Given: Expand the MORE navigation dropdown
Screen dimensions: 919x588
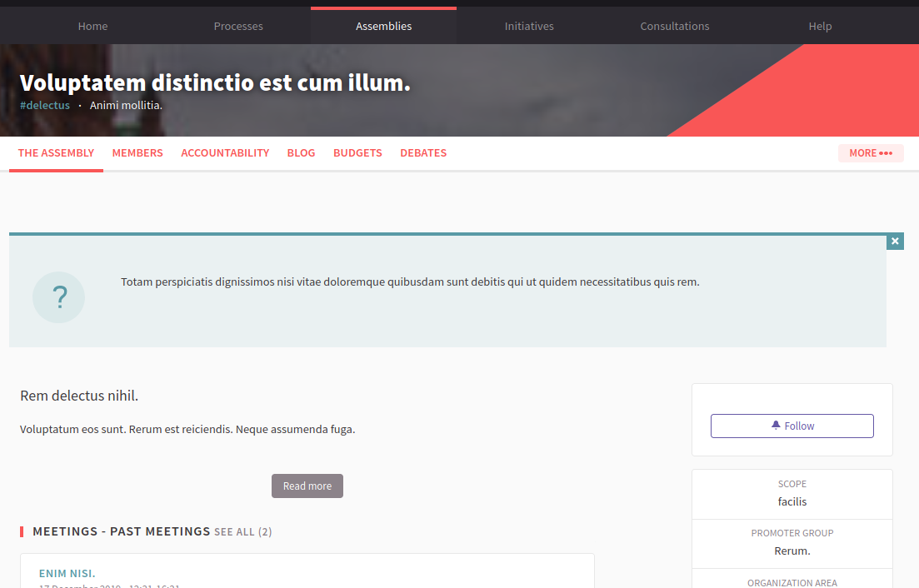Looking at the screenshot, I should pyautogui.click(x=870, y=153).
